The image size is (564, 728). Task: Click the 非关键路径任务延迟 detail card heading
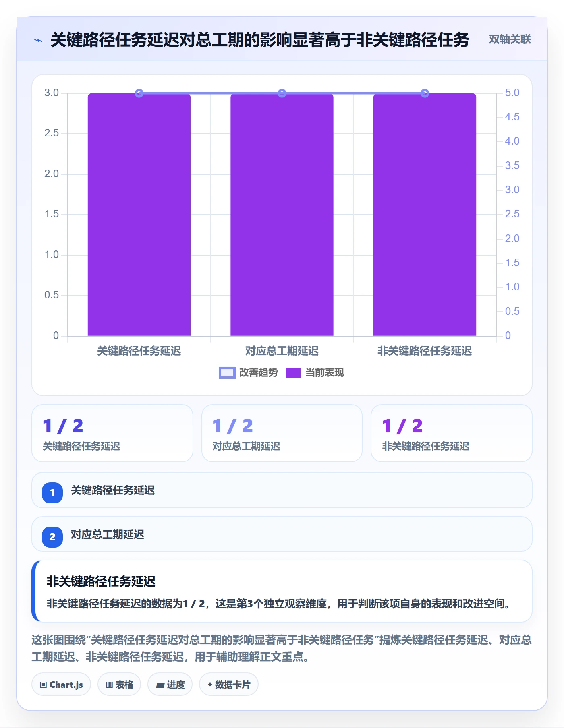[101, 581]
